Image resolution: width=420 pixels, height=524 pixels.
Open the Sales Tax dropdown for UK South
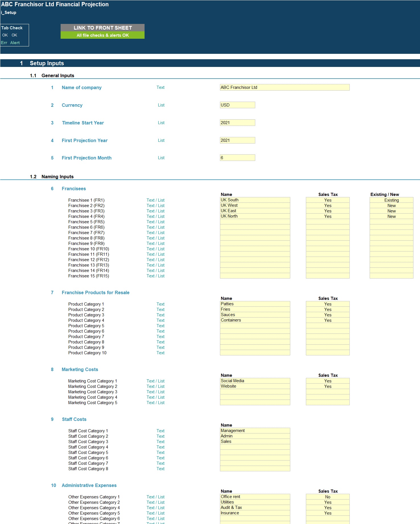(328, 200)
